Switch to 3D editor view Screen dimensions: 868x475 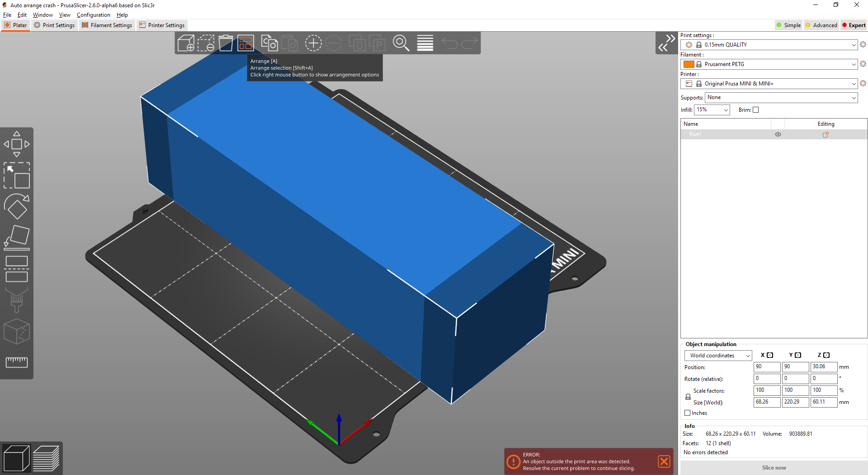point(16,458)
